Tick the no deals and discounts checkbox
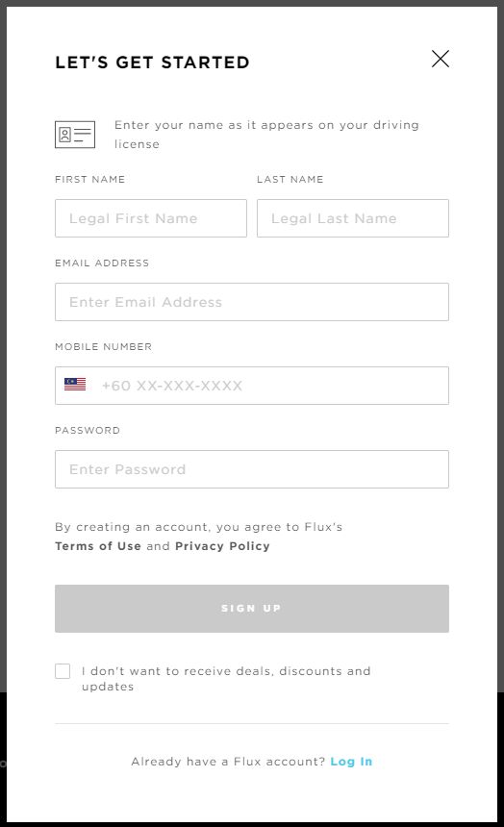504x827 pixels. tap(63, 671)
